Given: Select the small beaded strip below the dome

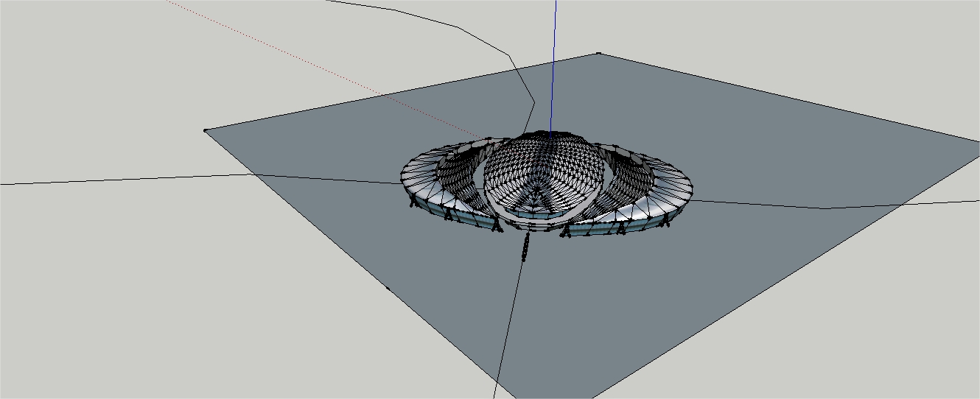Looking at the screenshot, I should click(525, 247).
